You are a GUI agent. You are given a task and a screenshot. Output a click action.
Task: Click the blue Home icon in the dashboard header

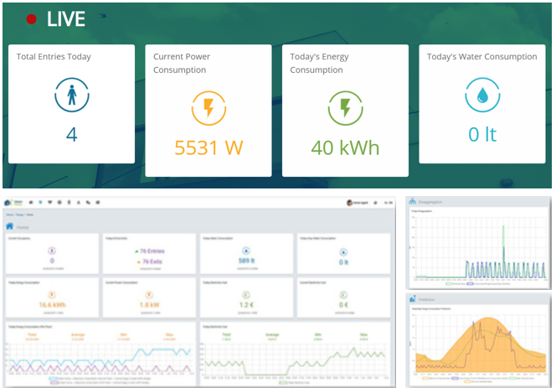pos(10,226)
